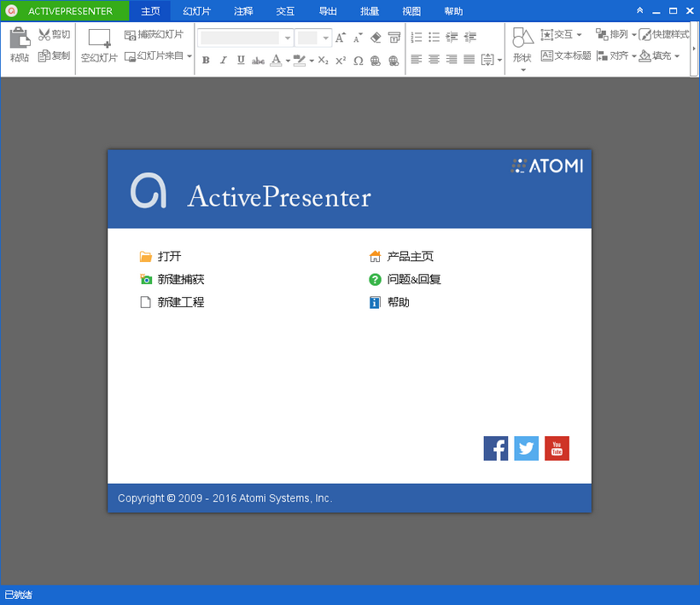The width and height of the screenshot is (700, 605).
Task: Insert a blank slide (空幻灯片)
Action: pyautogui.click(x=99, y=45)
